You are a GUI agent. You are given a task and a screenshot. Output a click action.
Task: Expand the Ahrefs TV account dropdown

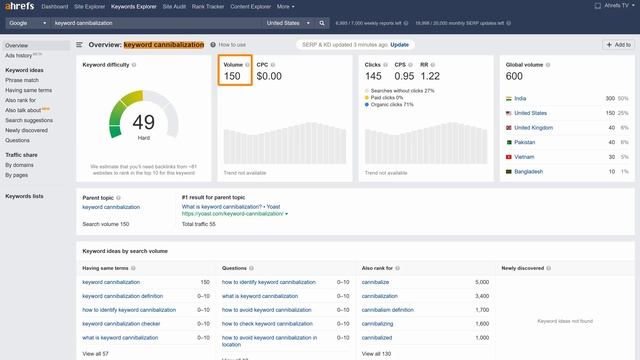tap(634, 6)
